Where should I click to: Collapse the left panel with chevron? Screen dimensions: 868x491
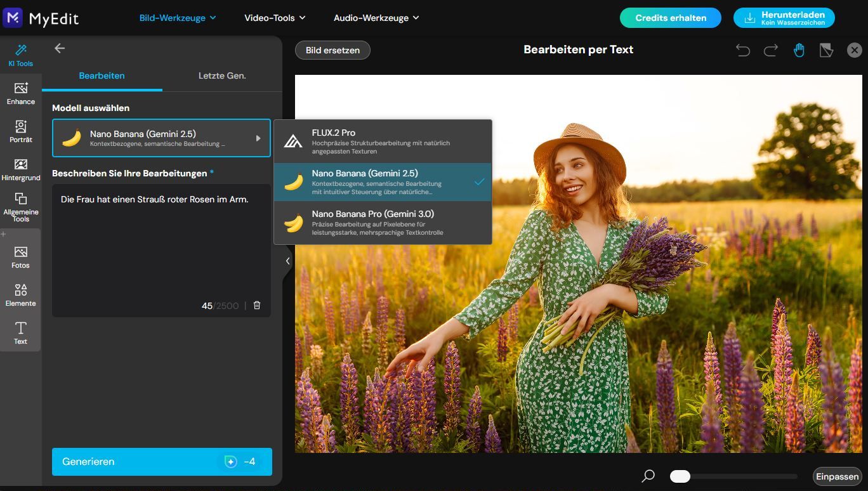[x=287, y=261]
